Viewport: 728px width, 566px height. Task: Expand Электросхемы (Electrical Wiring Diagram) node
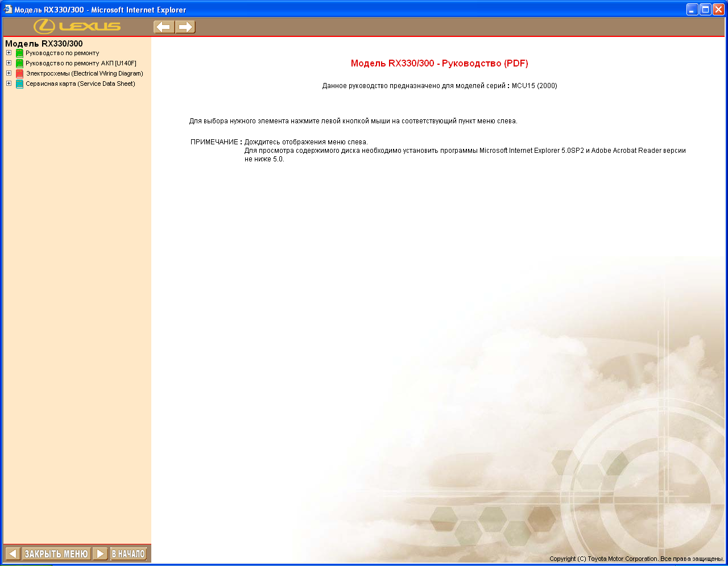pyautogui.click(x=9, y=73)
